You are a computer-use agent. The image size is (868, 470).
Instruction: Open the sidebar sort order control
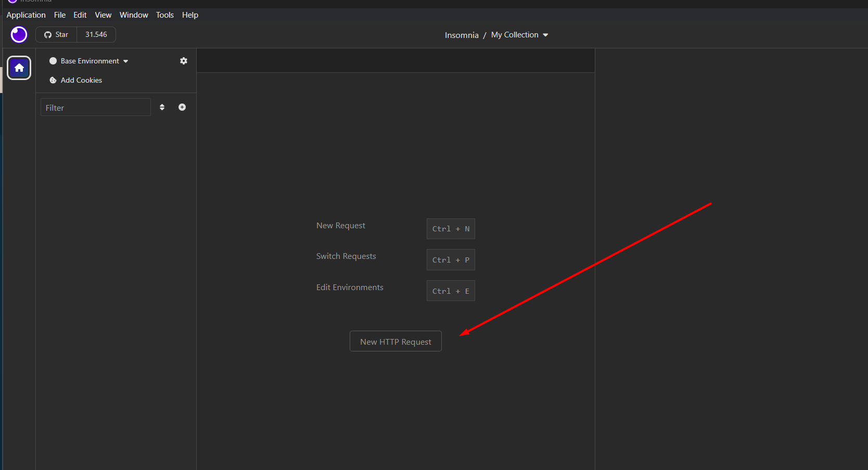(162, 107)
